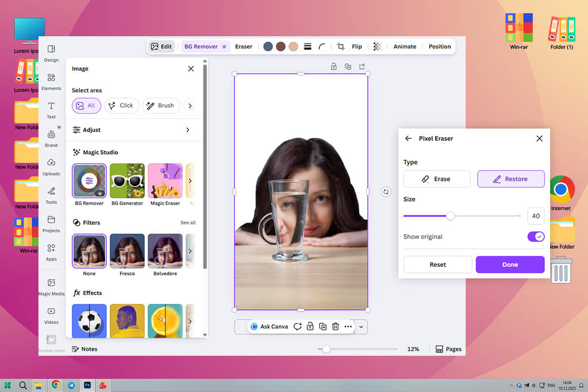This screenshot has height=392, width=588.
Task: Click the brown color swatch
Action: (x=281, y=46)
